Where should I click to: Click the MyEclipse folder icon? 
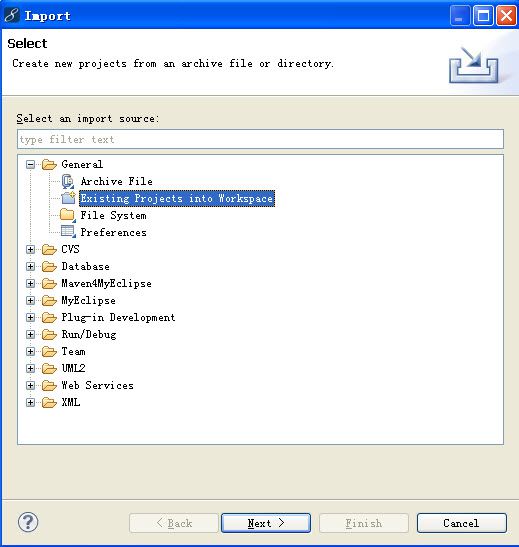coord(49,300)
